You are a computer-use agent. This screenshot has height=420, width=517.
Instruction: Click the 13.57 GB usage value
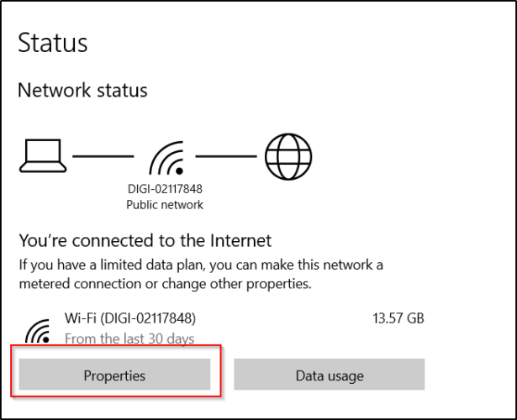click(398, 318)
